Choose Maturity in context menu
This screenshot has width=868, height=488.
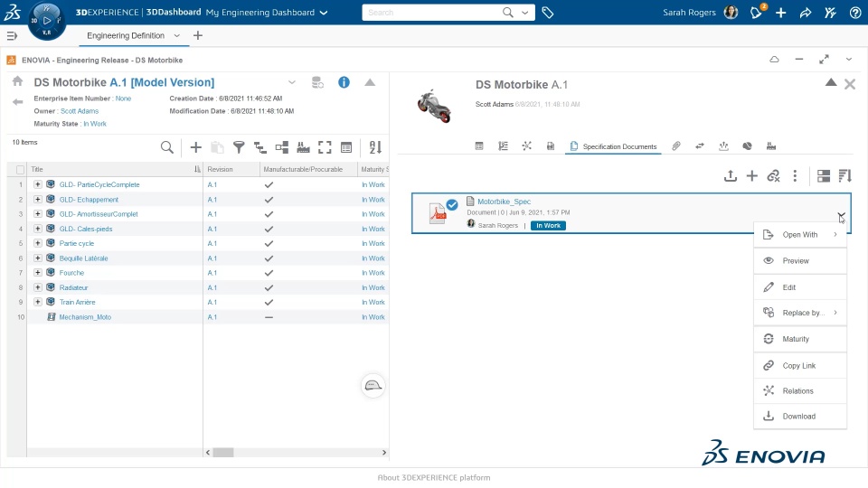pyautogui.click(x=800, y=339)
